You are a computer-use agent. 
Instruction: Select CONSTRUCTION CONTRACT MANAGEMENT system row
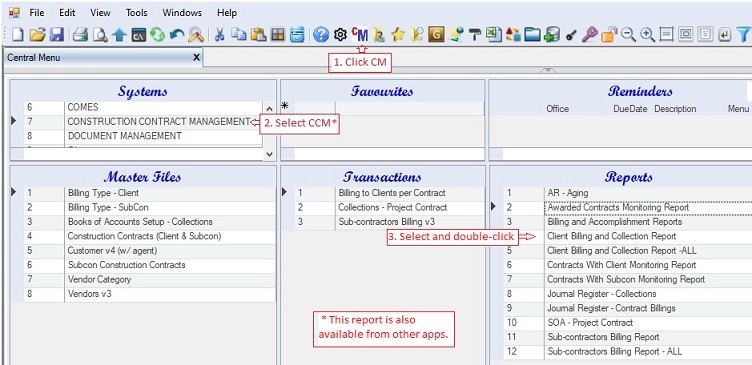tap(136, 122)
